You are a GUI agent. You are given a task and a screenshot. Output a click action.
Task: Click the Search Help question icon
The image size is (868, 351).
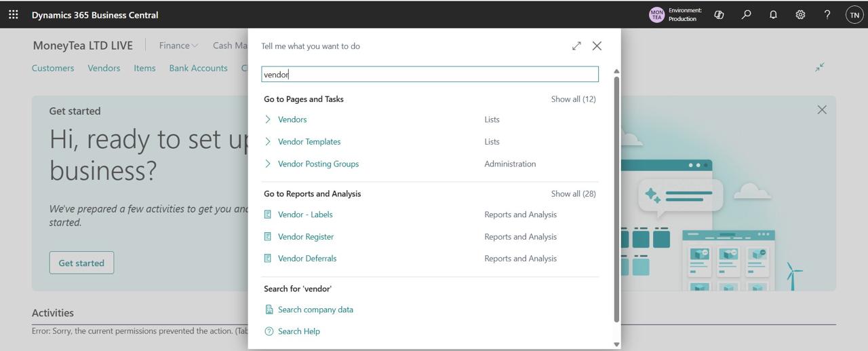point(269,331)
